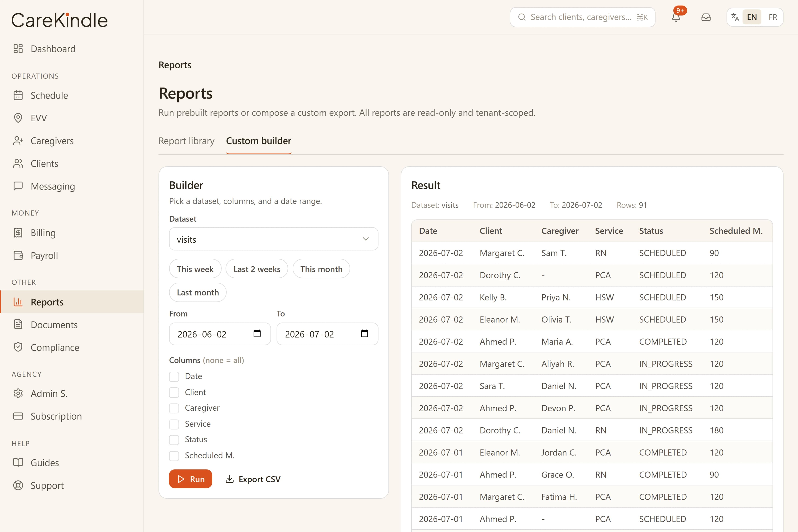Click the Scheduled M. column header
This screenshot has height=532, width=798.
pyautogui.click(x=736, y=231)
